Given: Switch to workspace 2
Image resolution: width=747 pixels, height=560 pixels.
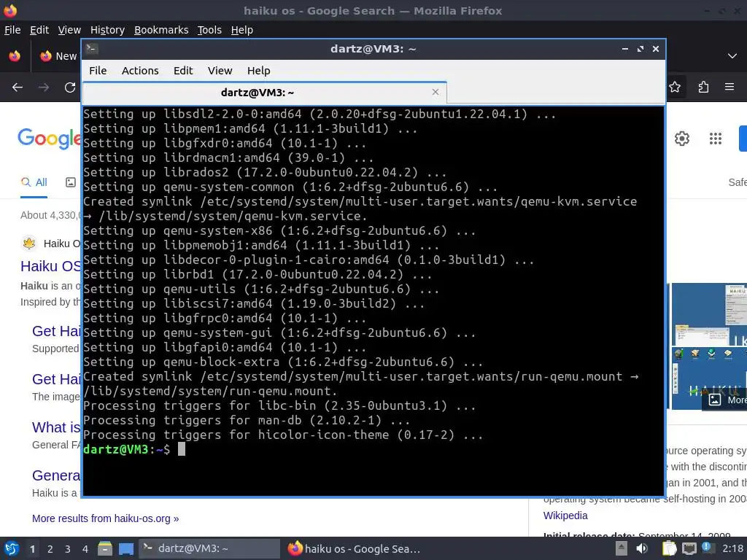Looking at the screenshot, I should pyautogui.click(x=50, y=549).
